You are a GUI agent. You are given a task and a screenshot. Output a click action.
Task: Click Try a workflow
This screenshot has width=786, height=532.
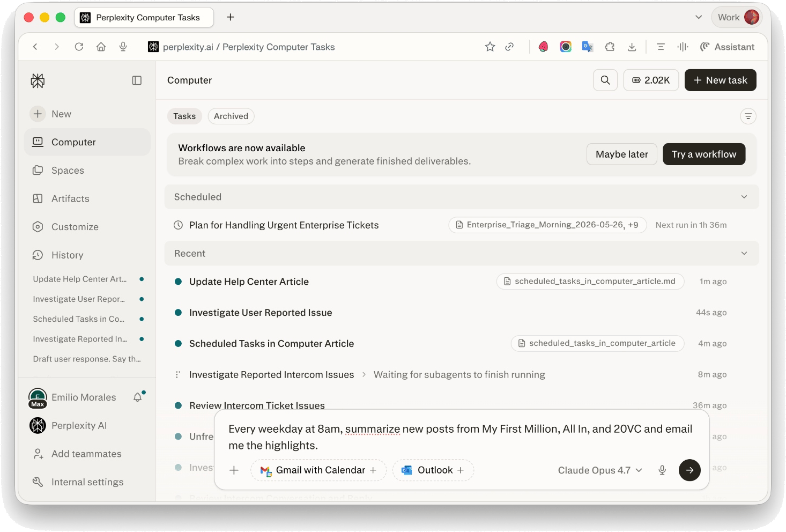pyautogui.click(x=704, y=154)
